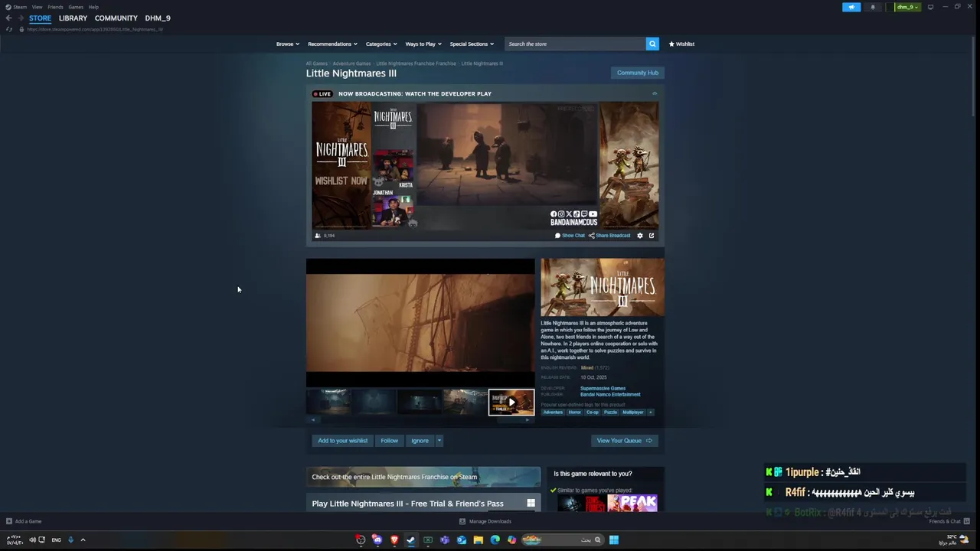Image resolution: width=980 pixels, height=551 pixels.
Task: Open Friends & Chat
Action: [949, 521]
